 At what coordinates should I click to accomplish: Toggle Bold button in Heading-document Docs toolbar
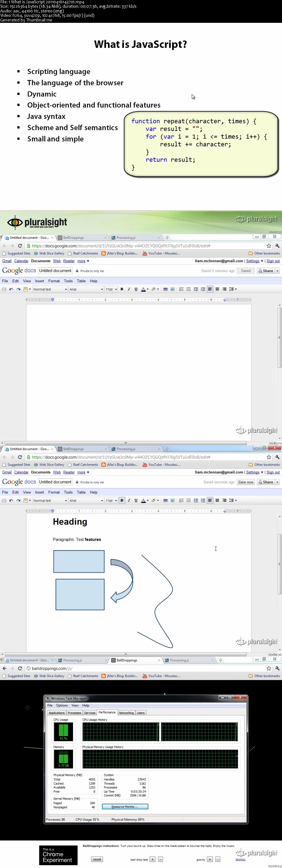122,500
